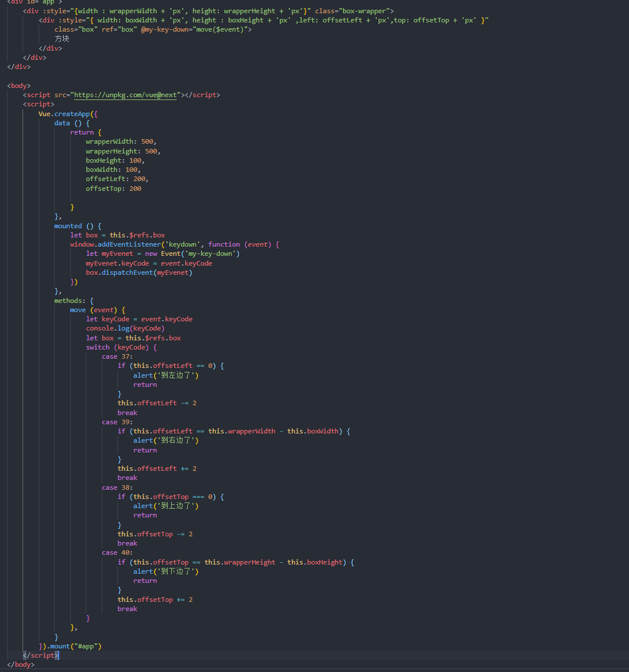Click the }).mount("#app") line
This screenshot has height=672, width=629.
point(70,647)
